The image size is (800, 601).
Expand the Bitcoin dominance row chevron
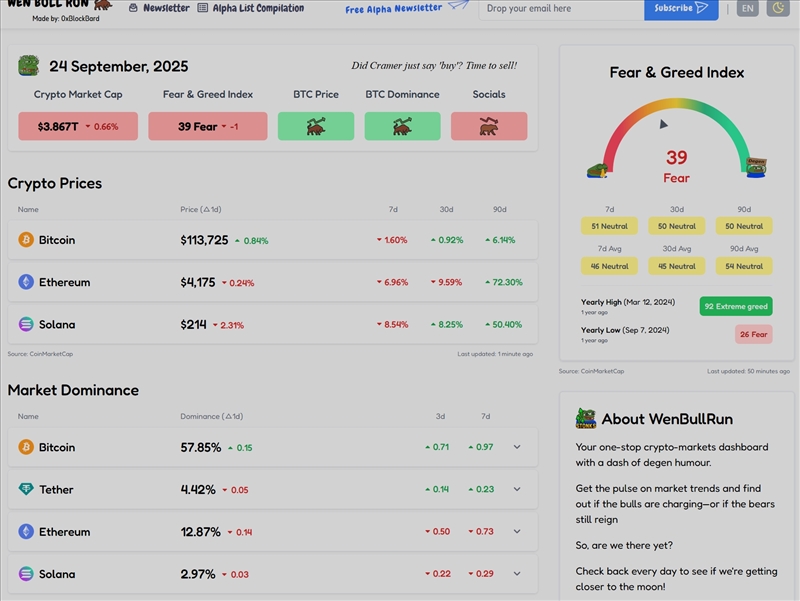pyautogui.click(x=517, y=447)
